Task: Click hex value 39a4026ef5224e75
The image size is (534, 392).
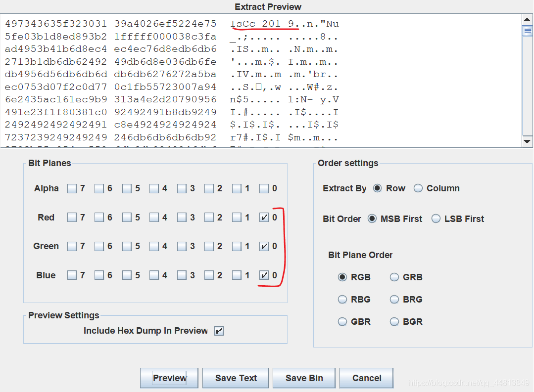Action: 165,24
